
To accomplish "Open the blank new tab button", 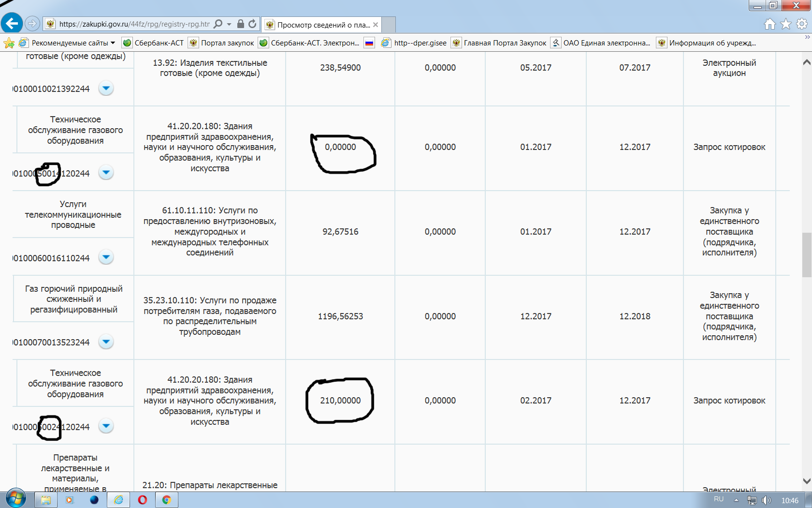I will coord(389,25).
